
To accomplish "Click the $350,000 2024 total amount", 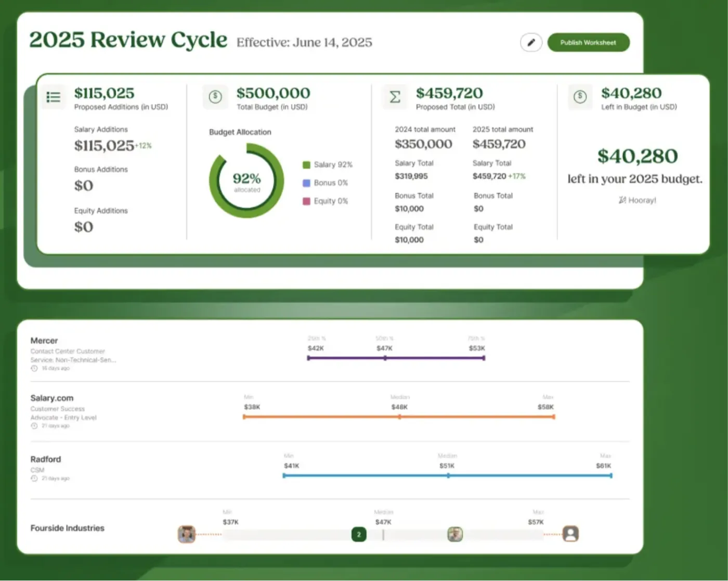I will point(423,144).
